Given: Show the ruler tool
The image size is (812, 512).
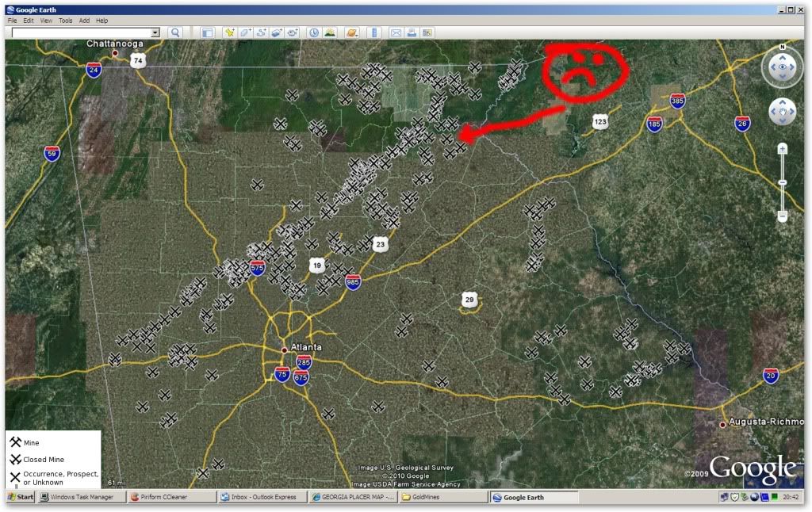Looking at the screenshot, I should (x=374, y=32).
